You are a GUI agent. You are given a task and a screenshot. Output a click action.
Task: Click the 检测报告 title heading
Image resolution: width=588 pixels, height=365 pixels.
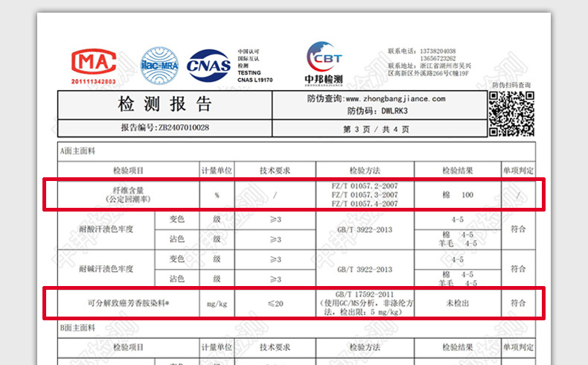[x=164, y=104]
